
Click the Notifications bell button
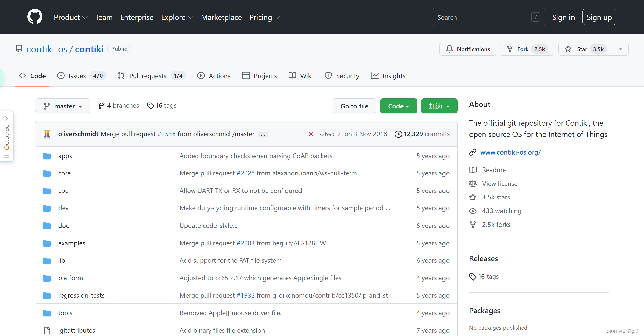[468, 49]
